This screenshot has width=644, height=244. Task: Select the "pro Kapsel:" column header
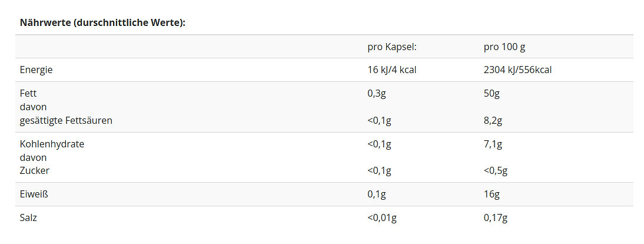point(391,47)
